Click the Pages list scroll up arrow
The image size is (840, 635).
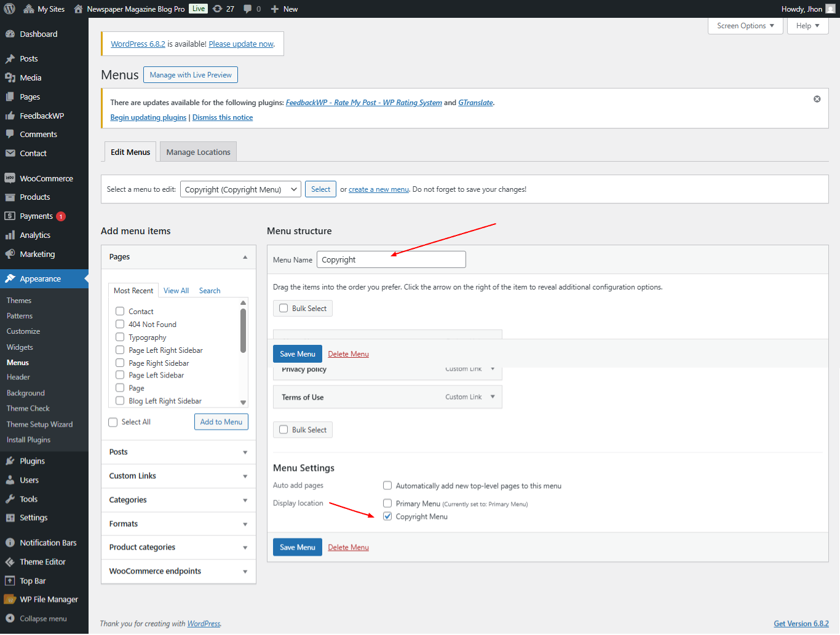[x=243, y=302]
